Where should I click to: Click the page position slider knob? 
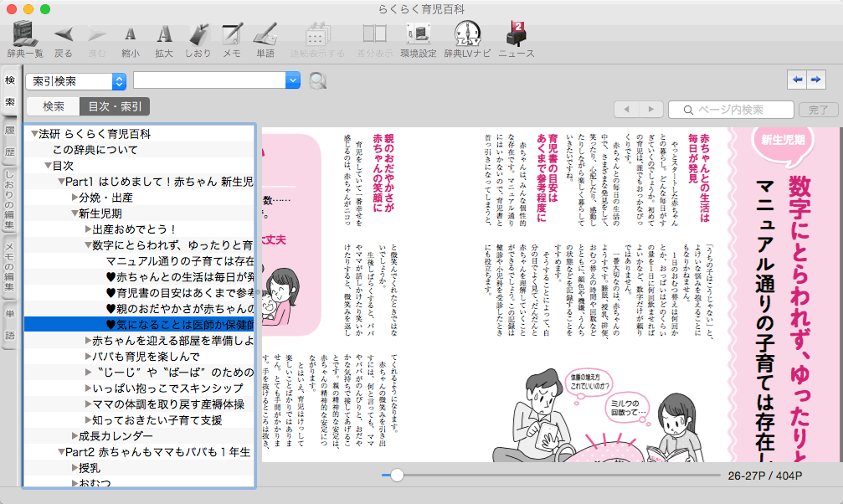[397, 475]
